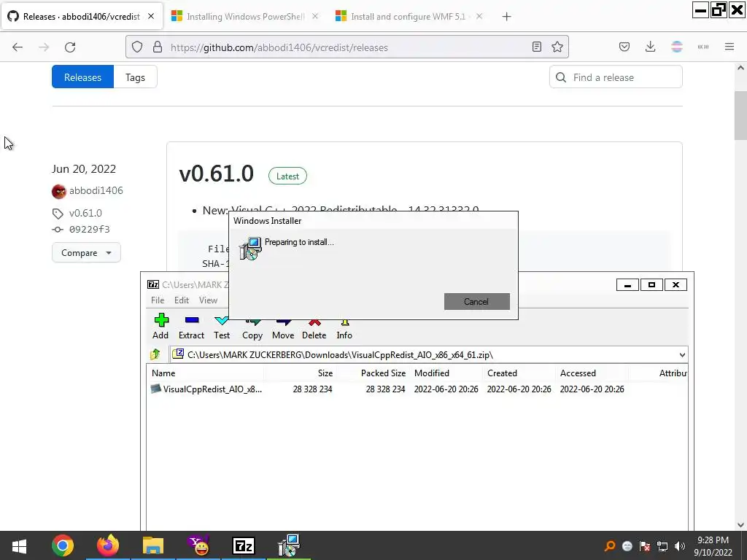Viewport: 747px width, 560px height.
Task: Go up one folder in 7-Zip
Action: pyautogui.click(x=155, y=354)
